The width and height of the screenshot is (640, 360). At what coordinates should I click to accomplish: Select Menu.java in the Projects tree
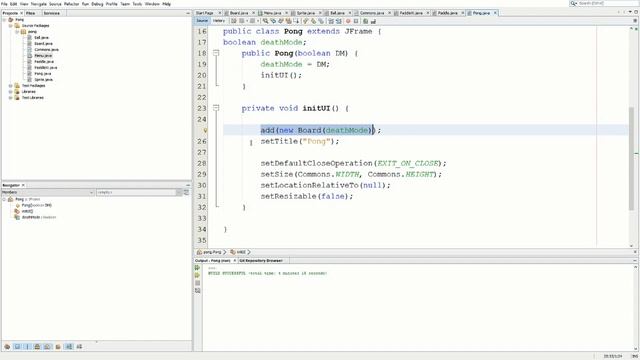(x=43, y=56)
